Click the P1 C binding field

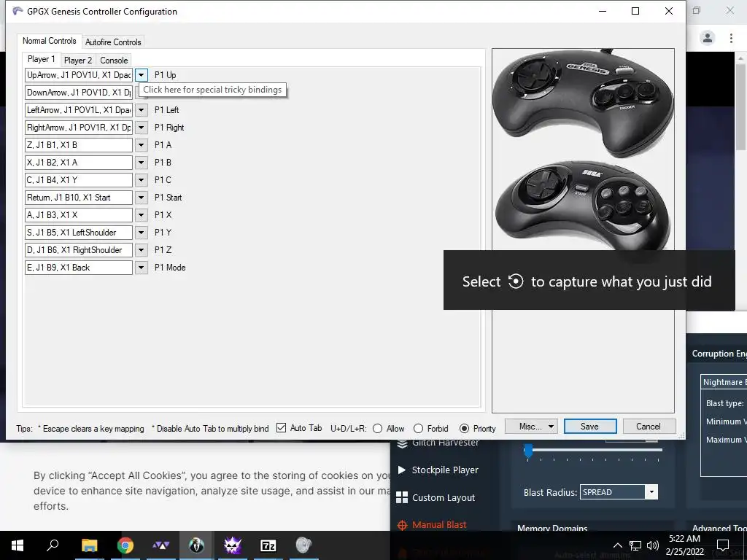[x=79, y=180]
